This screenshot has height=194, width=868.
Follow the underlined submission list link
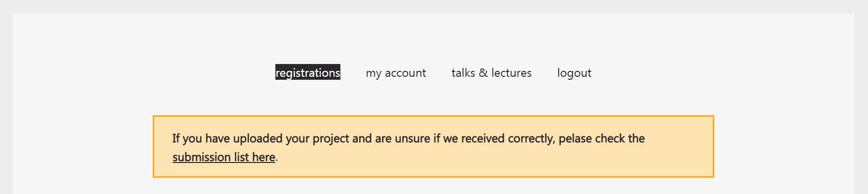point(224,157)
